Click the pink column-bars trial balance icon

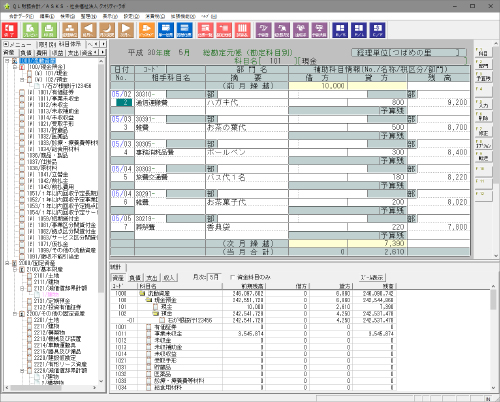[x=242, y=30]
